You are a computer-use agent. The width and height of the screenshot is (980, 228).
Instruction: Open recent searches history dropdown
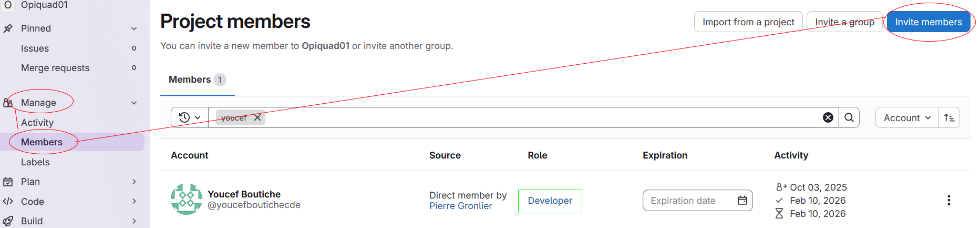190,117
